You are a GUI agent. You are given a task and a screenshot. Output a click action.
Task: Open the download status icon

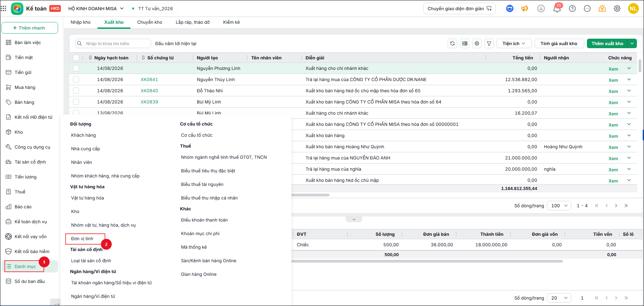(x=541, y=8)
